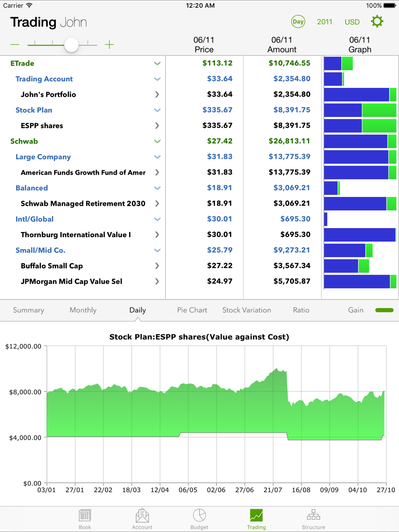Image resolution: width=399 pixels, height=532 pixels.
Task: Open the Account envelope icon
Action: [x=142, y=516]
